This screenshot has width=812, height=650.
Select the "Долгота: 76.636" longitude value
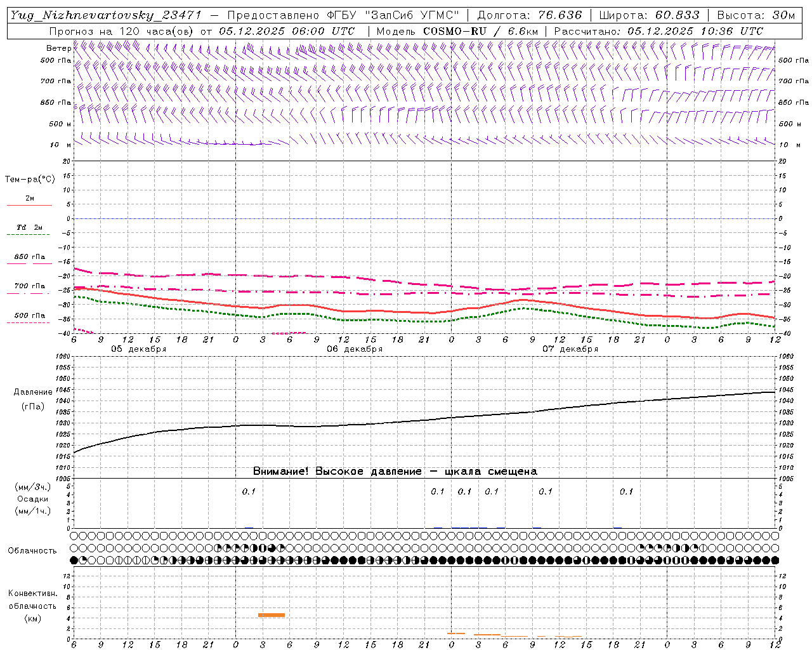pyautogui.click(x=529, y=16)
